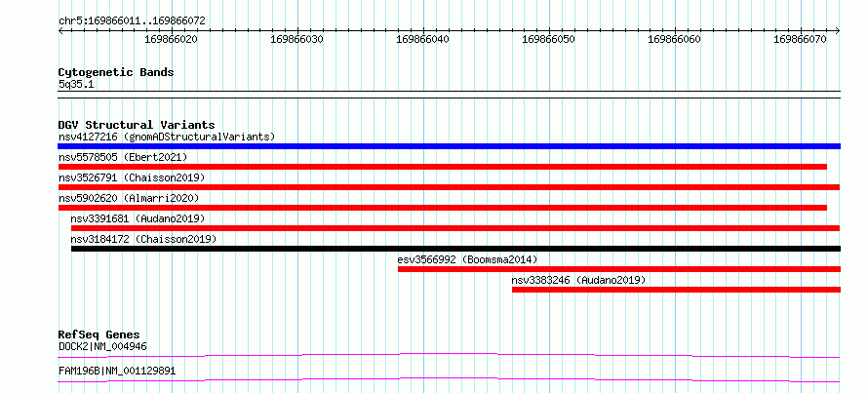Image resolution: width=868 pixels, height=393 pixels.
Task: Click the red nsv5578505 variant bar
Action: click(443, 167)
